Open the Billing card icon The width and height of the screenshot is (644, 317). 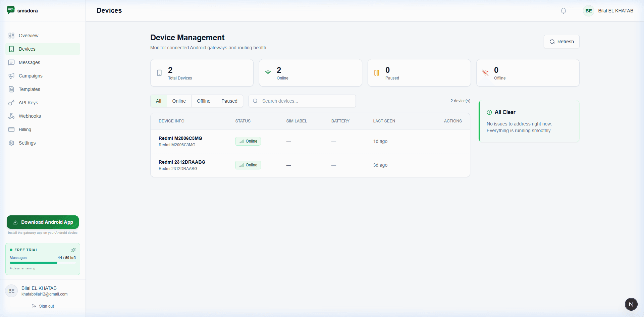click(x=11, y=129)
